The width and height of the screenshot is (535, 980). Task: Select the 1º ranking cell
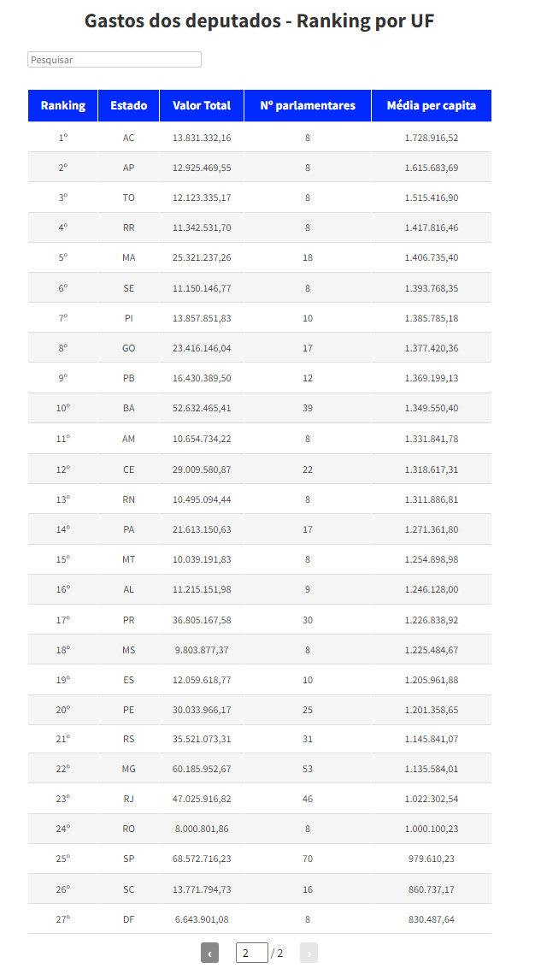[x=63, y=138]
